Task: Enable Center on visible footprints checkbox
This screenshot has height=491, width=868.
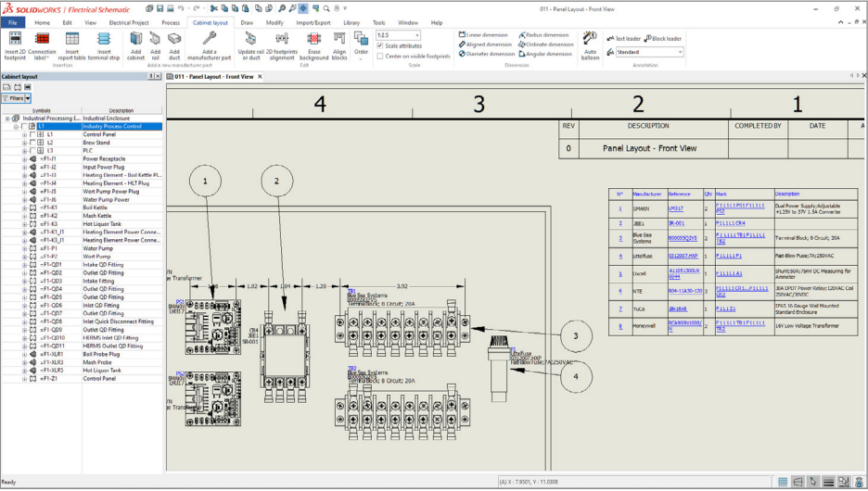Action: click(380, 56)
